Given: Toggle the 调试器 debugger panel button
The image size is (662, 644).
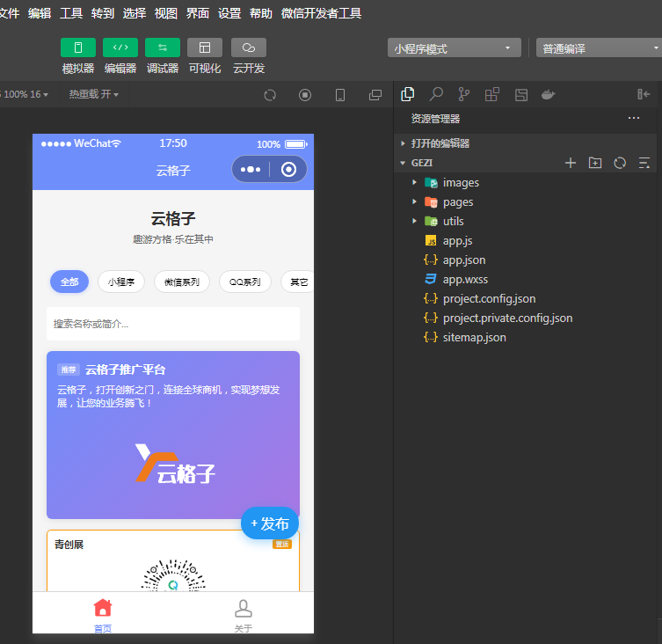Looking at the screenshot, I should [163, 48].
